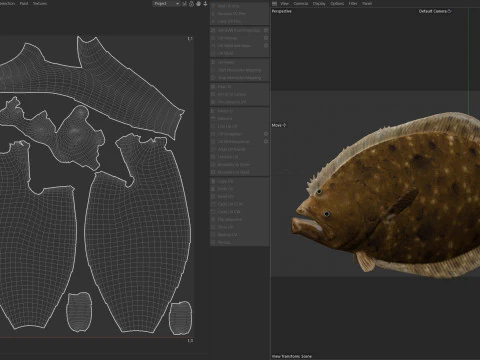Open the Paint menu in UV editor
The width and height of the screenshot is (480, 360).
tap(24, 3)
